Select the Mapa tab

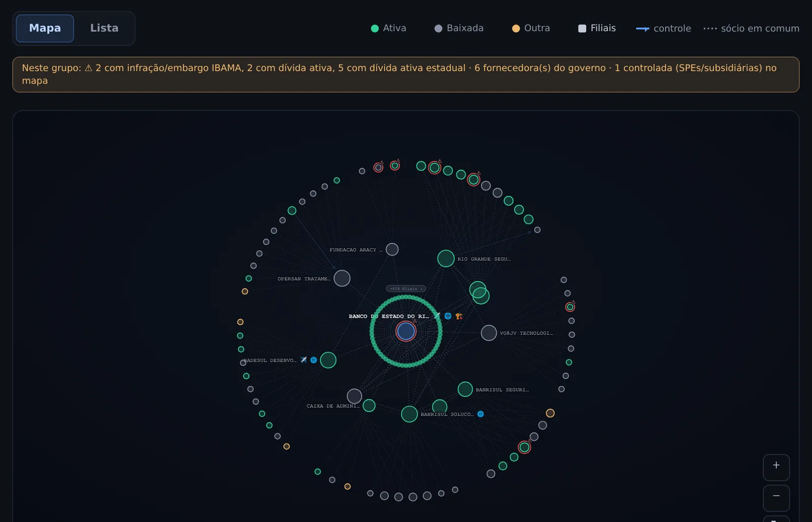45,28
